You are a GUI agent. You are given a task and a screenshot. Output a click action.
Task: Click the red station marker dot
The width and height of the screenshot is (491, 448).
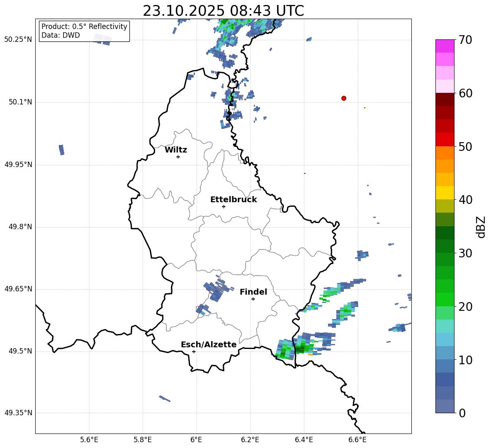point(344,98)
